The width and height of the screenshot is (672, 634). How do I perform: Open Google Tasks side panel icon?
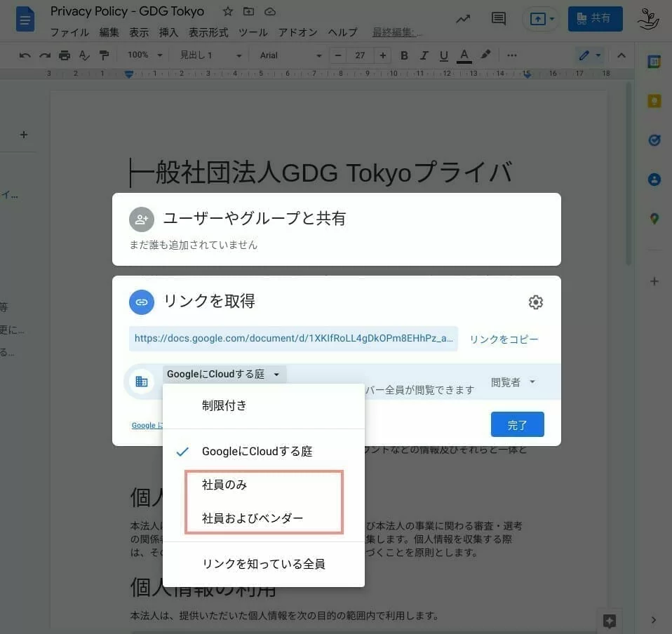coord(654,140)
